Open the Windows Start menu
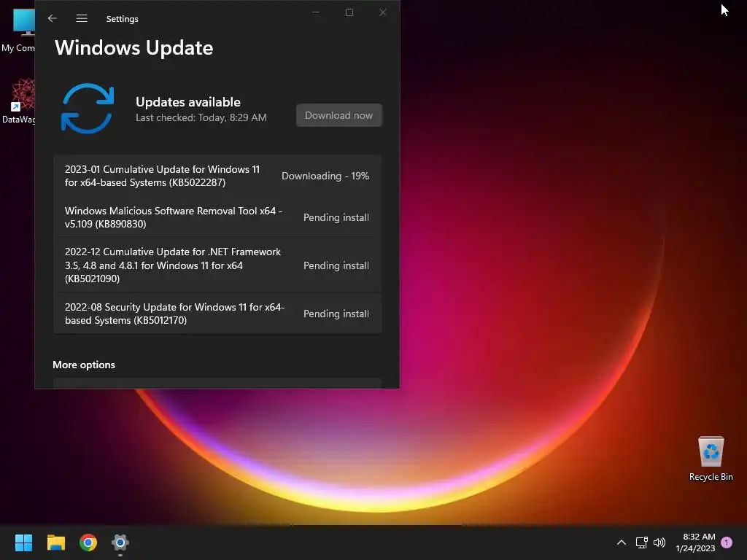 [23, 542]
